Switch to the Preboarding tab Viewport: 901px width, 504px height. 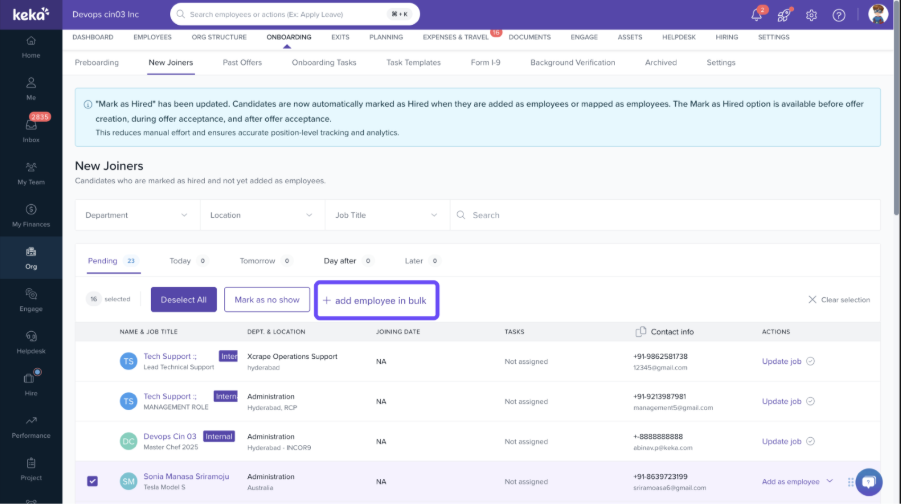(x=97, y=62)
